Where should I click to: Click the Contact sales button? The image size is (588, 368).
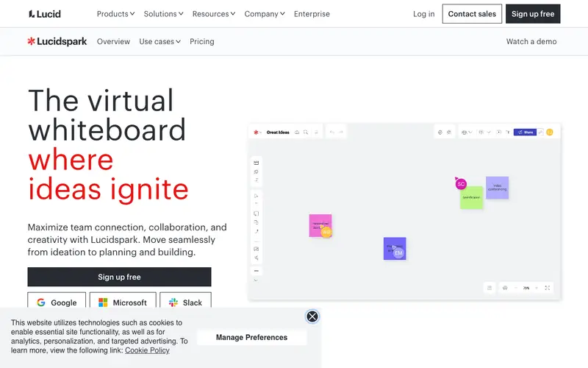point(472,14)
